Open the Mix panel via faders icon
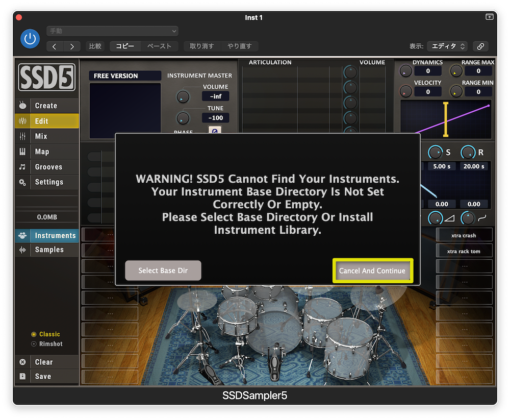Image resolution: width=510 pixels, height=420 pixels. [x=23, y=136]
